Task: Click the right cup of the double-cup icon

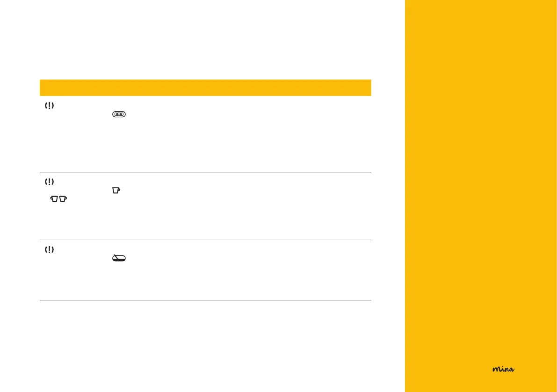Action: (63, 199)
